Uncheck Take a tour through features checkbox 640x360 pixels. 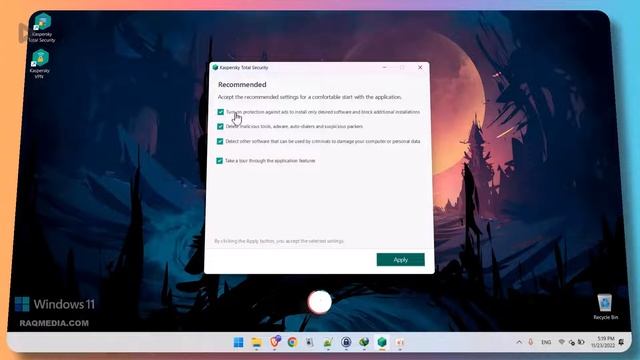tap(219, 161)
